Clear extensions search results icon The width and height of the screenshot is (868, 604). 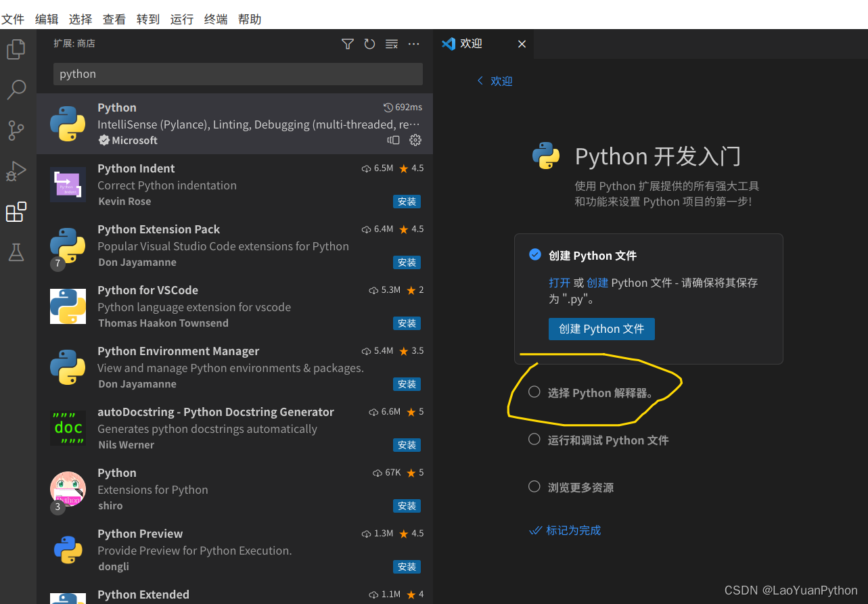[392, 44]
